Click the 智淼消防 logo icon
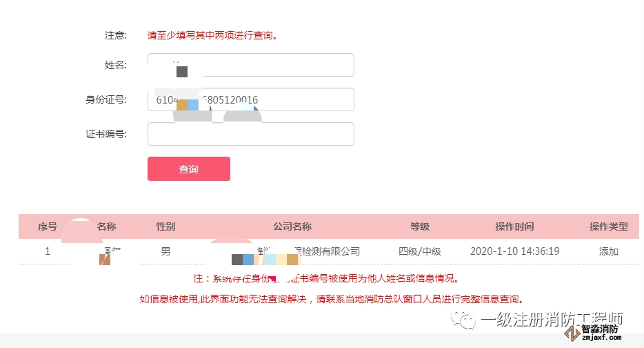 click(571, 334)
